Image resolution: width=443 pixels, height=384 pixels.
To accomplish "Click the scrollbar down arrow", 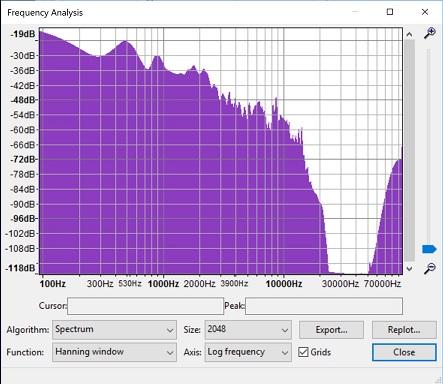I will (409, 268).
